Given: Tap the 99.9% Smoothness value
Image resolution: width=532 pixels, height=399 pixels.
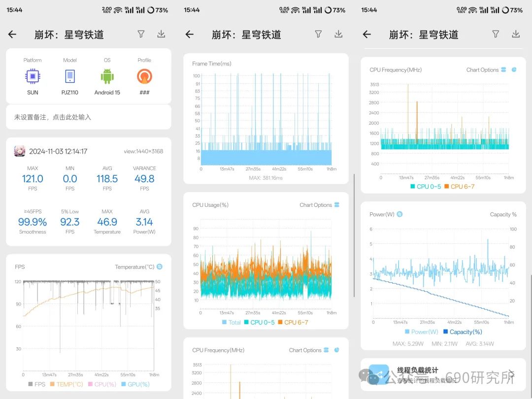Looking at the screenshot, I should [33, 222].
